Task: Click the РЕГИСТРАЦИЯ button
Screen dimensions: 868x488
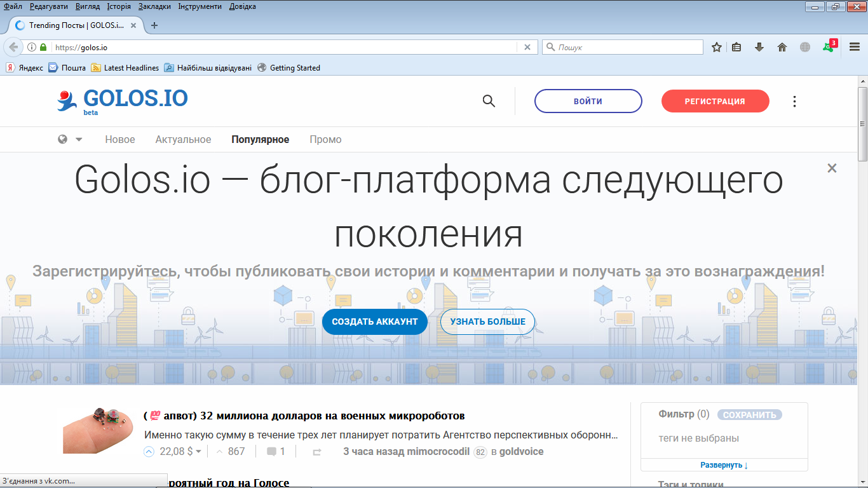Action: click(715, 101)
